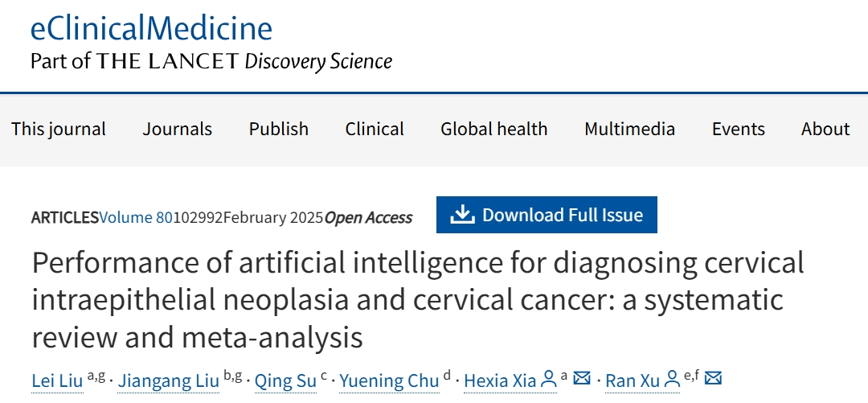Click author name Yuening Chu
868x403 pixels.
pyautogui.click(x=389, y=380)
